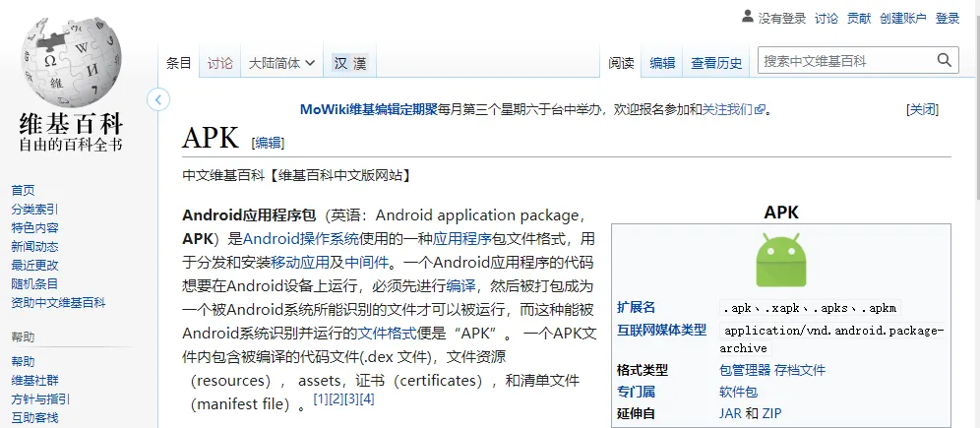The image size is (980, 428).
Task: Go to 首页 in sidebar
Action: pyautogui.click(x=24, y=191)
